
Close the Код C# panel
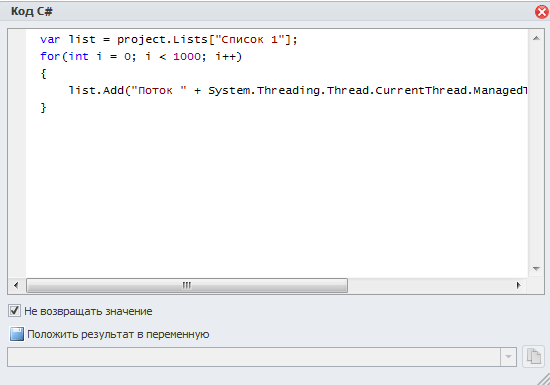542,12
